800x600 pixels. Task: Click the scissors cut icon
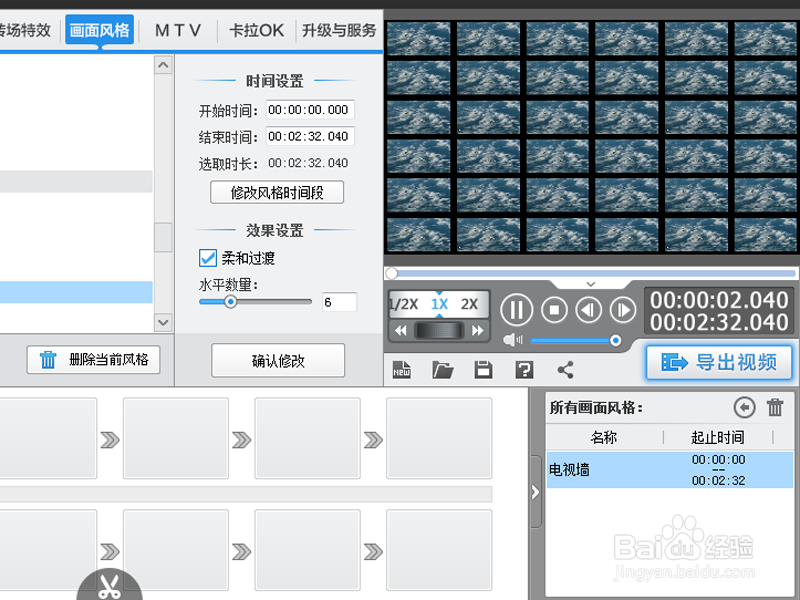(109, 586)
